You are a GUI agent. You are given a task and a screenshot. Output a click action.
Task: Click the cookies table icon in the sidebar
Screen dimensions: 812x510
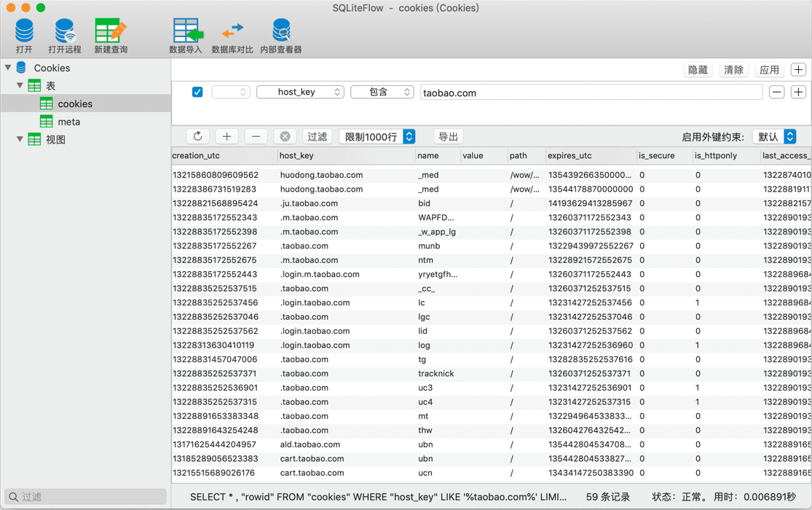point(46,103)
